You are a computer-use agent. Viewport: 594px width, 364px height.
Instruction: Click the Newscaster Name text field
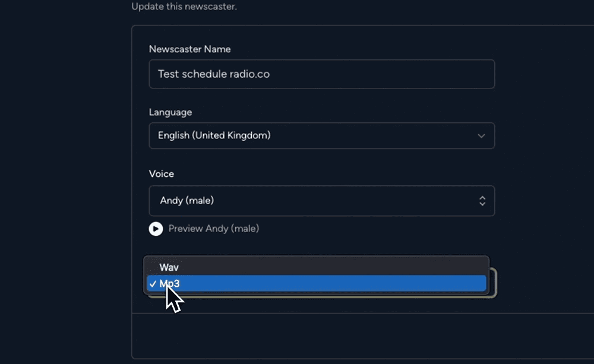coord(321,74)
